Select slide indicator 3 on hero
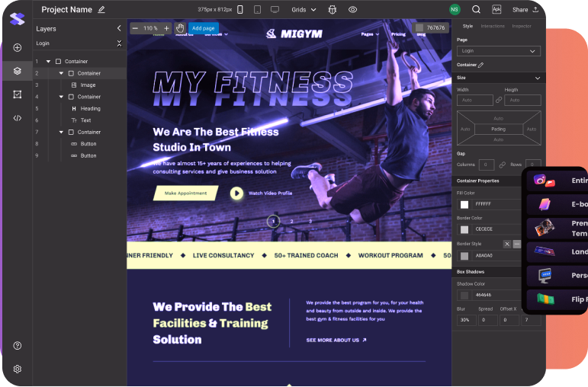588x387 pixels. coord(310,222)
